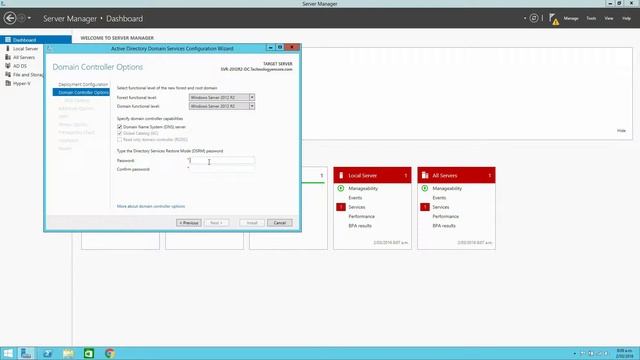Open PowerShell from the taskbar
Viewport: 640px width, 360px height.
pyautogui.click(x=47, y=353)
